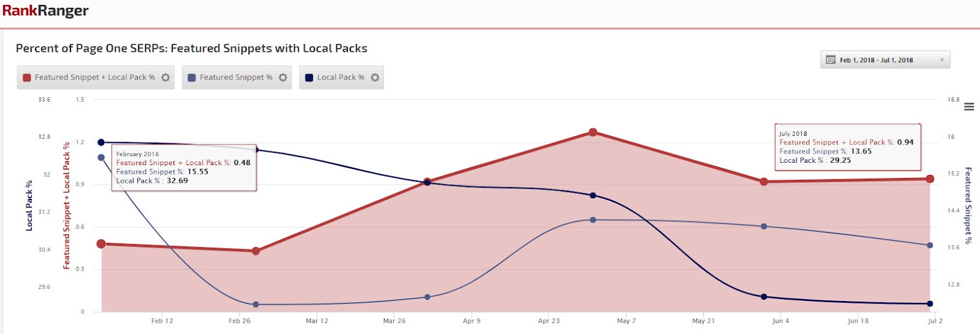Open gear settings for Local Pack %
The width and height of the screenshot is (980, 334).
(x=375, y=78)
